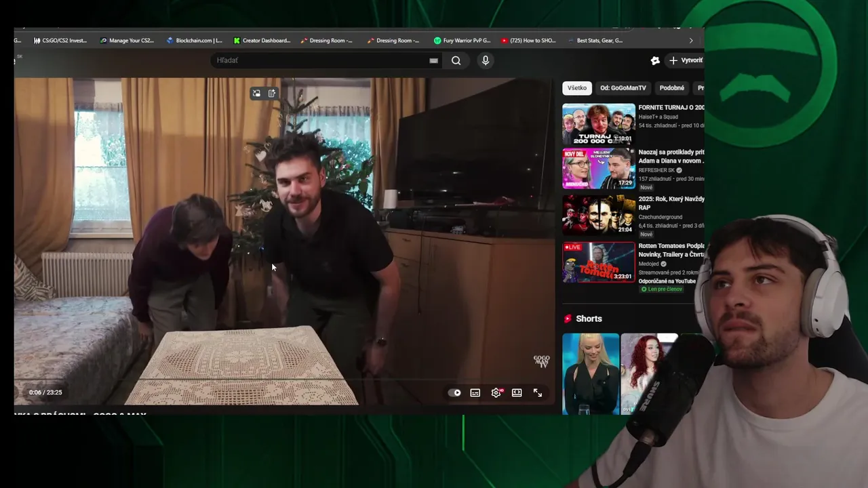Open the Creator Dashboard bookmark
The width and height of the screenshot is (868, 488).
tap(261, 41)
